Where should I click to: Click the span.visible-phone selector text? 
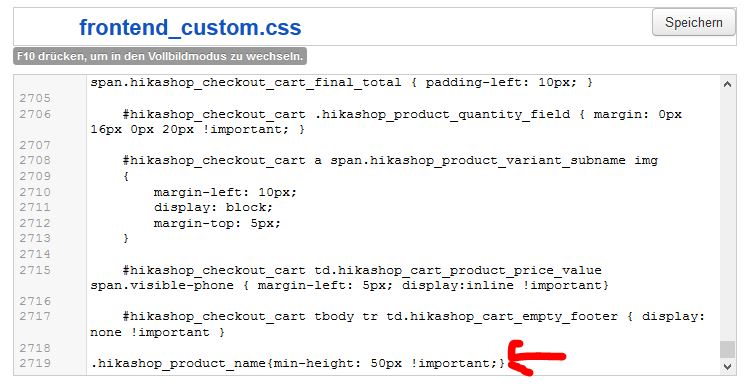click(162, 285)
